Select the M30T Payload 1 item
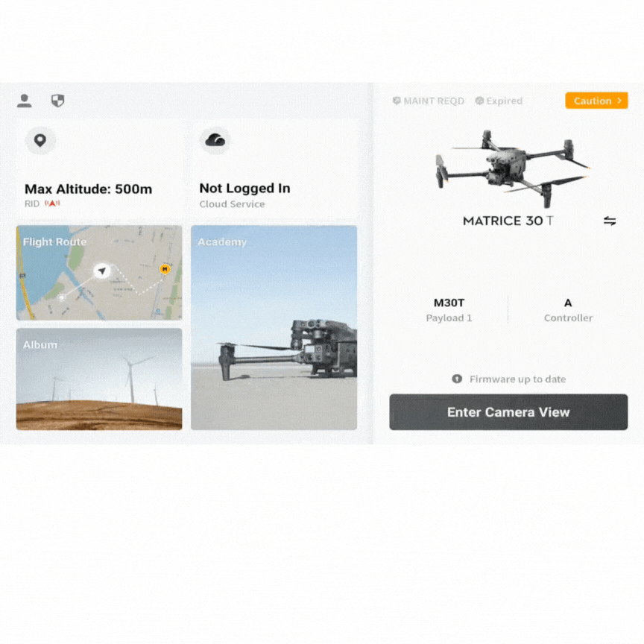 pyautogui.click(x=449, y=309)
